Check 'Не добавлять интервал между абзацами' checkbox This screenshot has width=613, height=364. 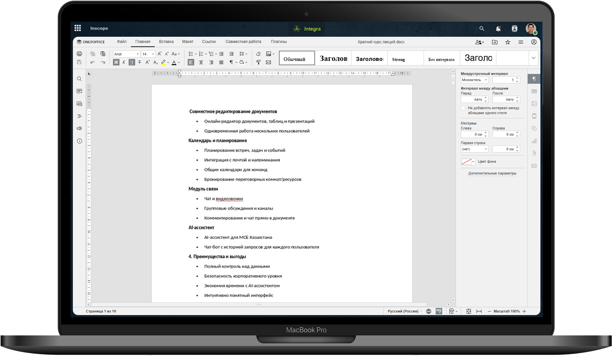coord(463,108)
